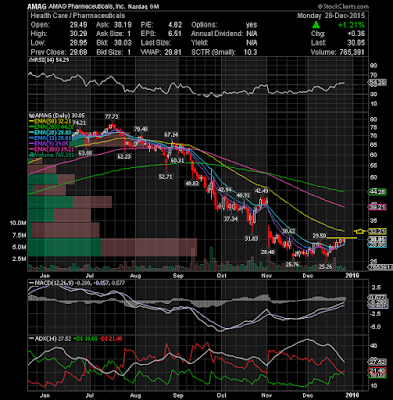Click the 2016 label below the ADX panel
393x400 pixels.
point(352,395)
